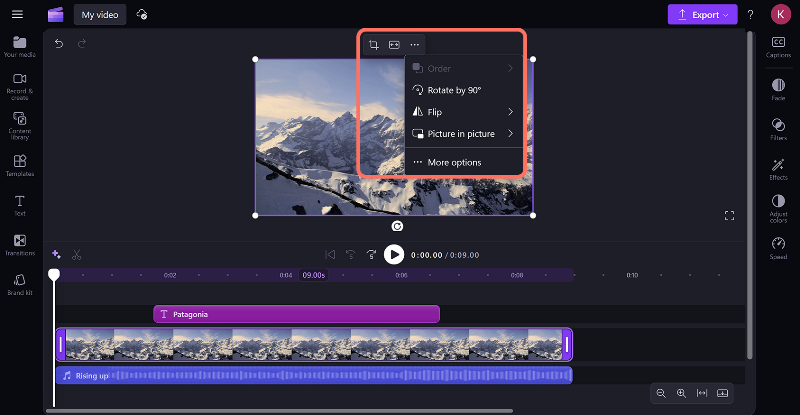Open the Speed panel
800x415 pixels.
(778, 248)
